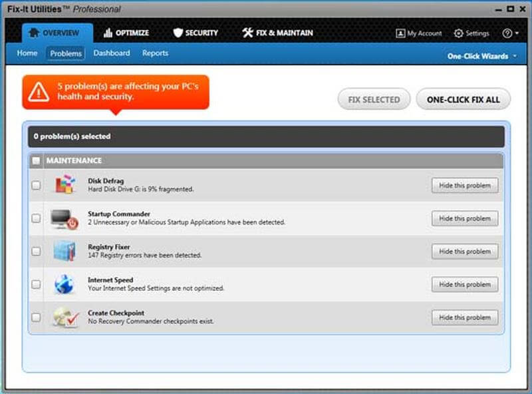Switch to the Optimize tab
Viewport: 532px width, 394px height.
click(126, 33)
